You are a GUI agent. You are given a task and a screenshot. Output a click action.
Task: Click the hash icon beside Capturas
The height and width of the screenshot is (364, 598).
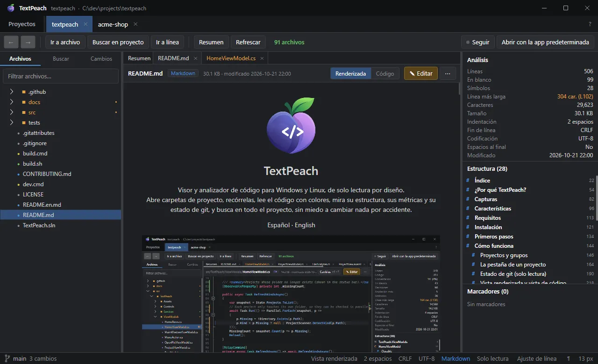point(468,199)
